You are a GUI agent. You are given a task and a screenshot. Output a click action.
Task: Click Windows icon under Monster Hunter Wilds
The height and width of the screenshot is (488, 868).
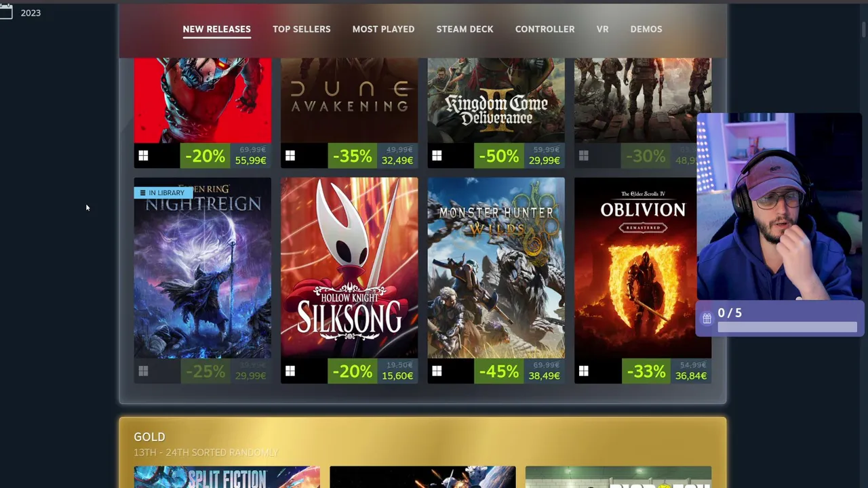[x=437, y=371]
